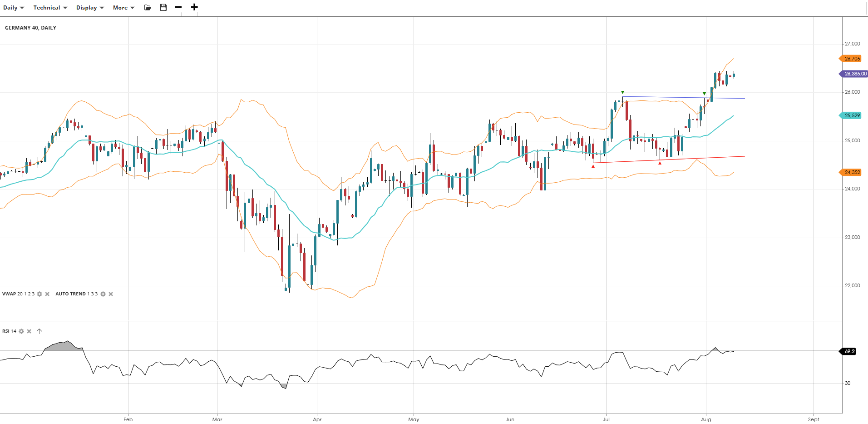Zoom out using the minus icon

pyautogui.click(x=178, y=7)
